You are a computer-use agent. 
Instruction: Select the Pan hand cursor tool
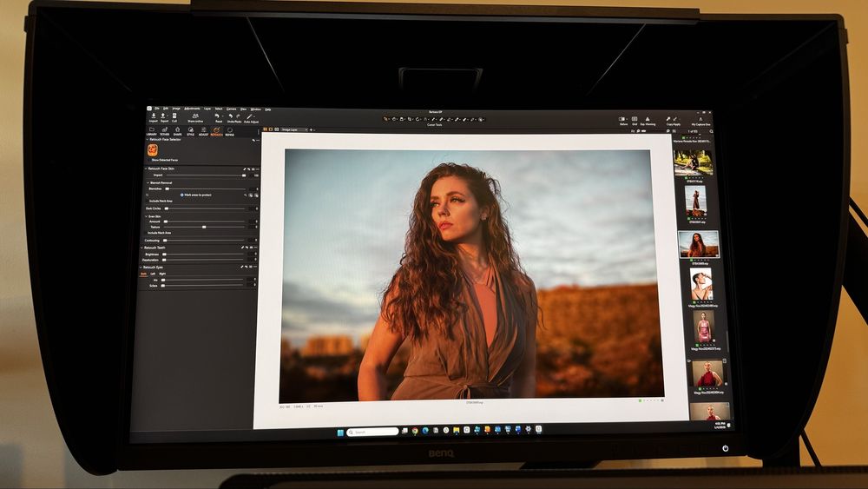394,119
